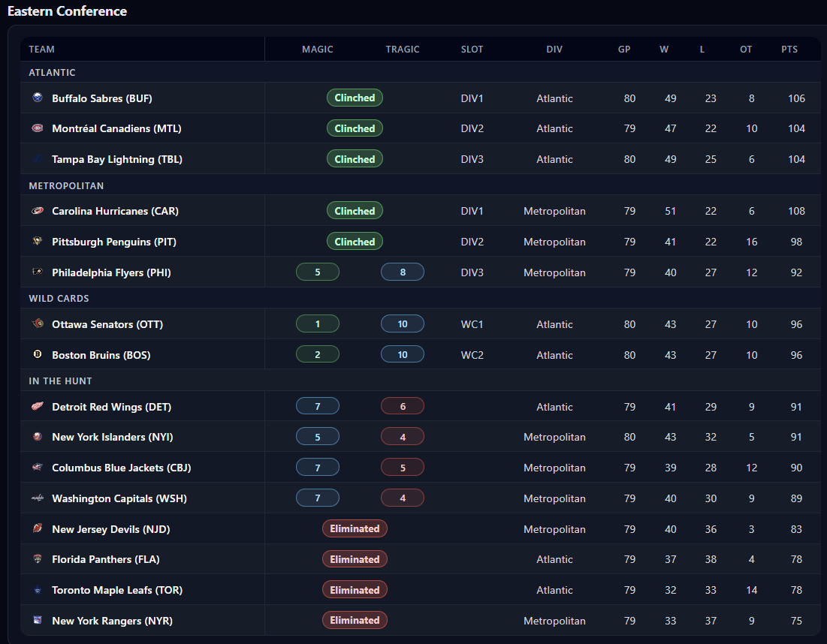The width and height of the screenshot is (827, 644).
Task: Click the New Jersey Devils team logo
Action: tap(38, 528)
